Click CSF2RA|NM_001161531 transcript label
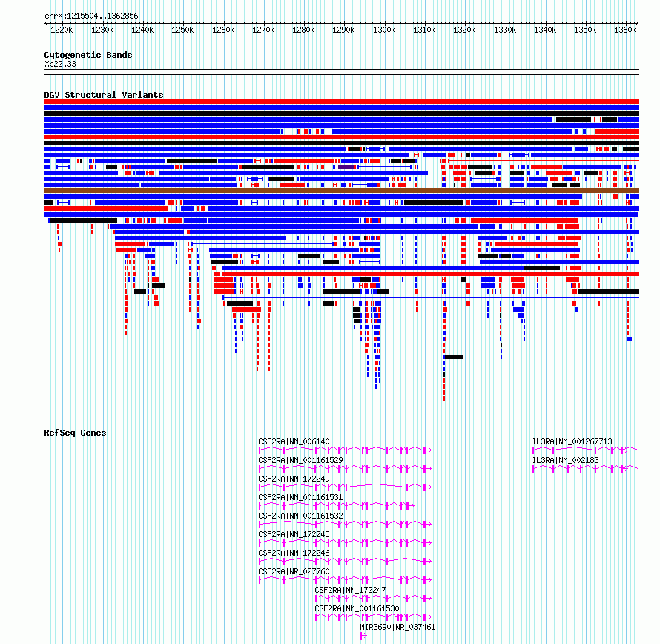The height and width of the screenshot is (644, 660). 300,497
